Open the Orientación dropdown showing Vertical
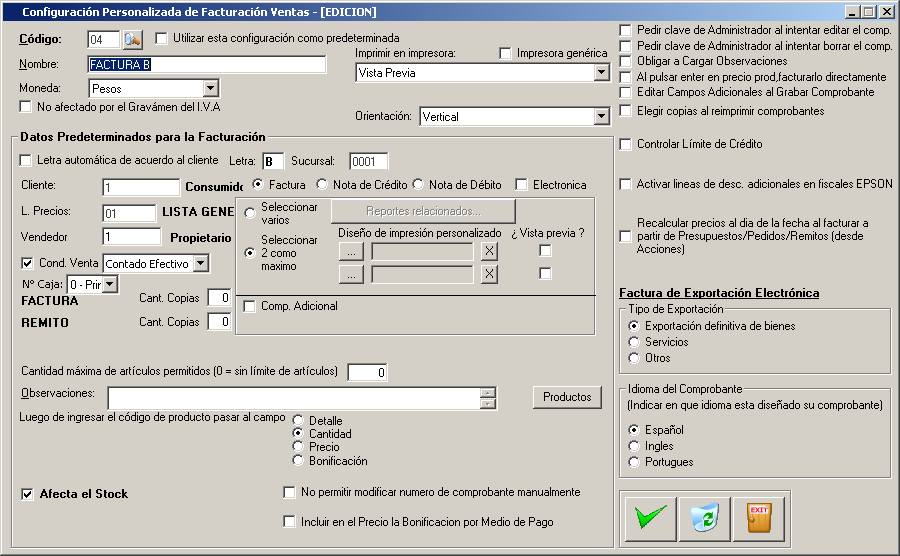Image resolution: width=900 pixels, height=556 pixels. point(601,116)
